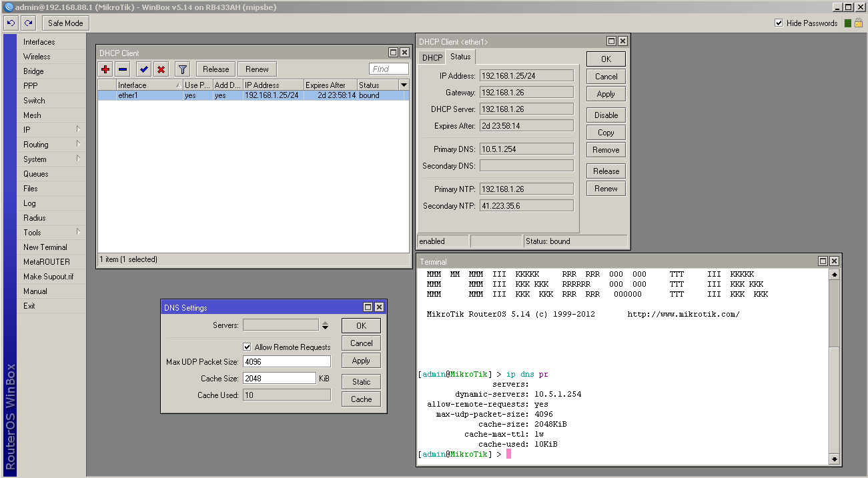Click the Terminal scrollbar up arrow
The width and height of the screenshot is (868, 478).
pyautogui.click(x=834, y=275)
